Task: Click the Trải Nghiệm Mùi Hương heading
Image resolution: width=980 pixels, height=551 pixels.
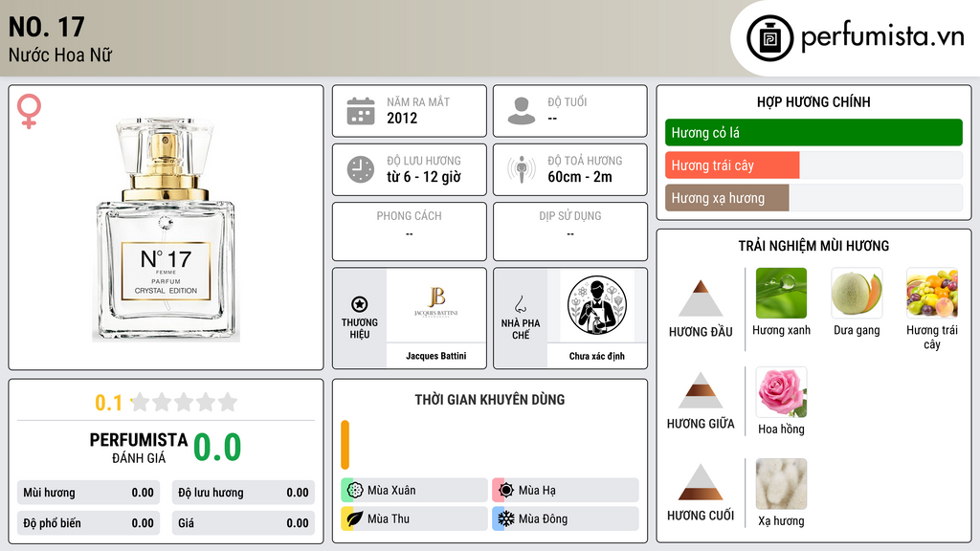Action: pyautogui.click(x=813, y=246)
